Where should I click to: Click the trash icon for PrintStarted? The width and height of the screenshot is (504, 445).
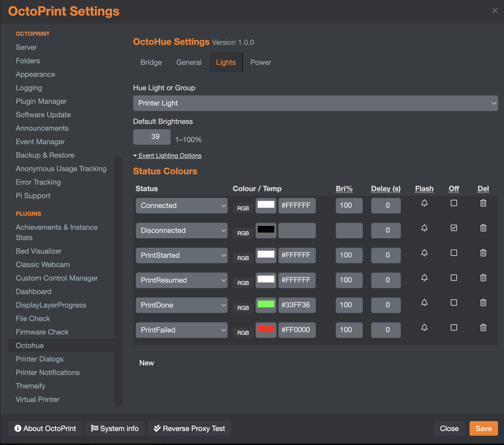(x=483, y=253)
